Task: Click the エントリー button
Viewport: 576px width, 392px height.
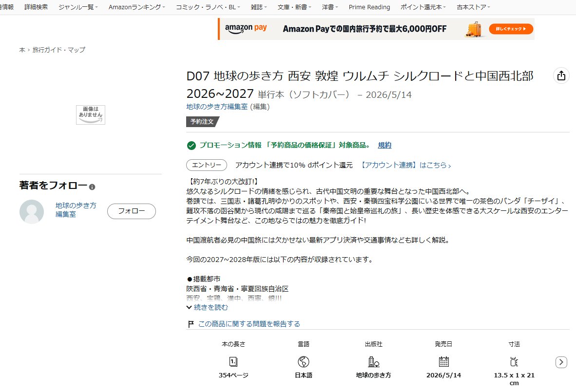Action: point(207,165)
